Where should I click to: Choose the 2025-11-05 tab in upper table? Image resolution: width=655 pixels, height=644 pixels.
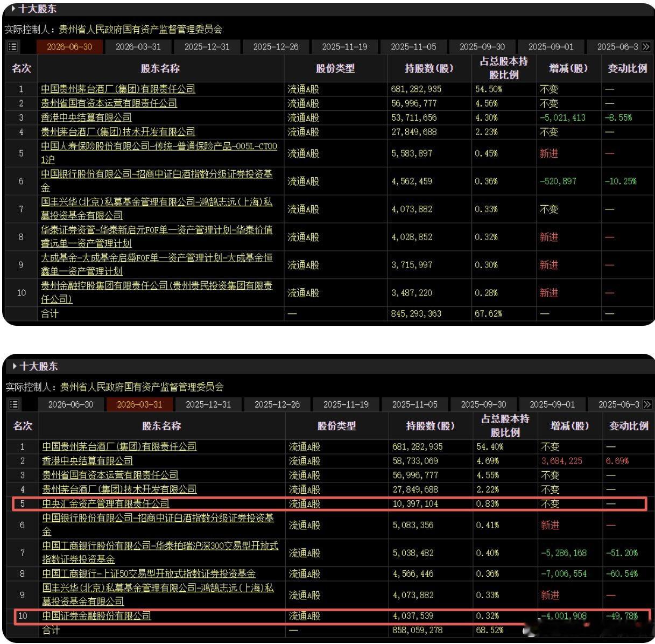pyautogui.click(x=414, y=47)
